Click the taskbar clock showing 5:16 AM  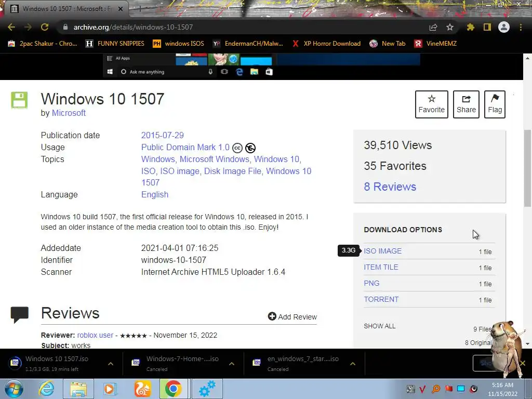click(x=502, y=389)
